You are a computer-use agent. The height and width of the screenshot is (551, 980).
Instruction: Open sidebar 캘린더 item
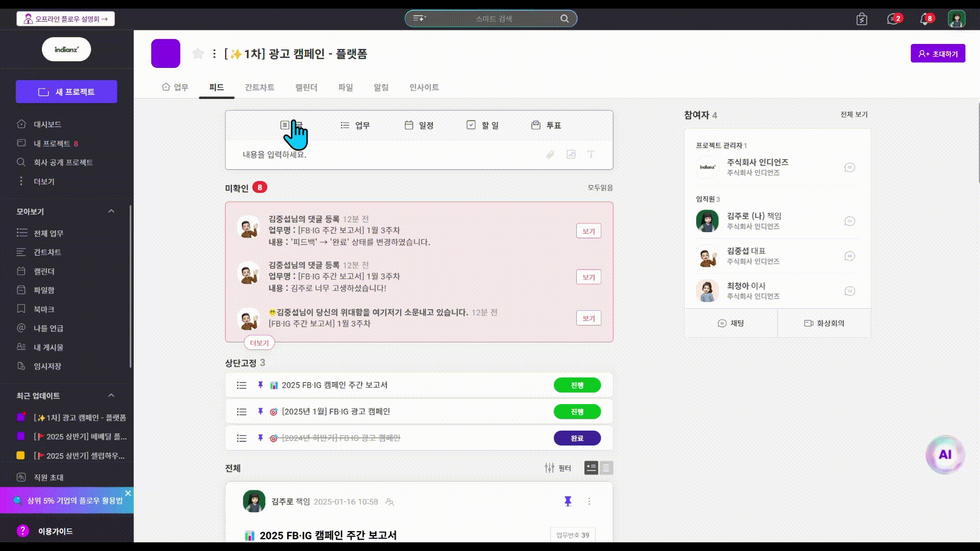tap(44, 271)
